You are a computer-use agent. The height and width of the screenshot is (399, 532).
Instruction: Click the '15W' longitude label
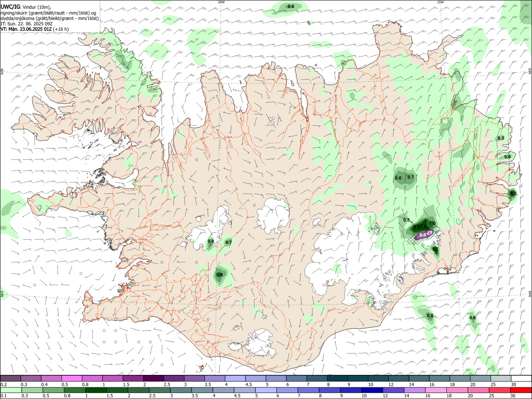(440, 2)
